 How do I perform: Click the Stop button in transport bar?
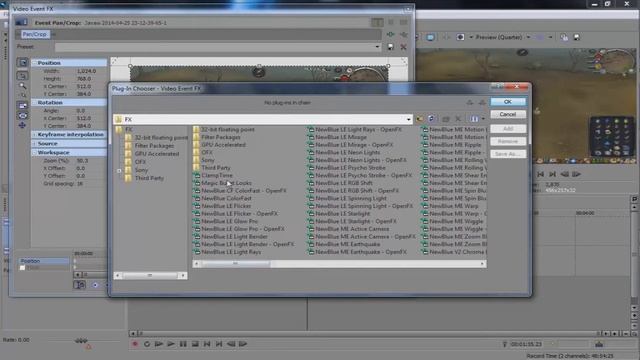click(x=195, y=344)
